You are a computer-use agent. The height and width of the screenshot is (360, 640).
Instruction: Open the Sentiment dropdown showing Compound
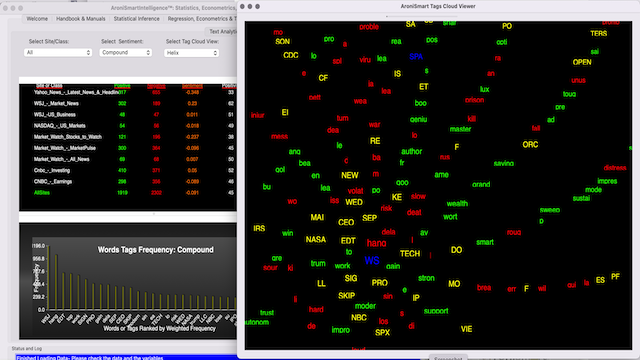pyautogui.click(x=125, y=53)
